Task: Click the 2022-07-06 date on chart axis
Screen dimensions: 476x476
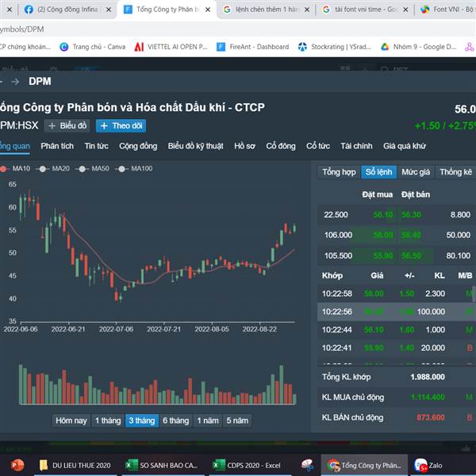Action: [x=116, y=329]
